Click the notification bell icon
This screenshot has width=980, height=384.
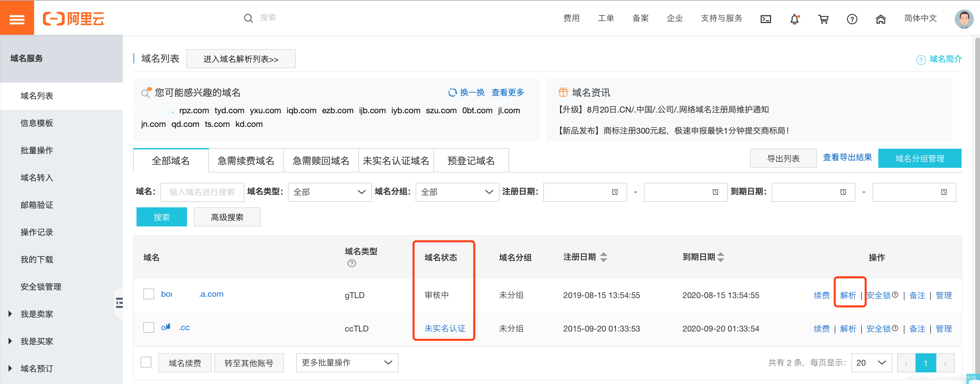coord(794,19)
